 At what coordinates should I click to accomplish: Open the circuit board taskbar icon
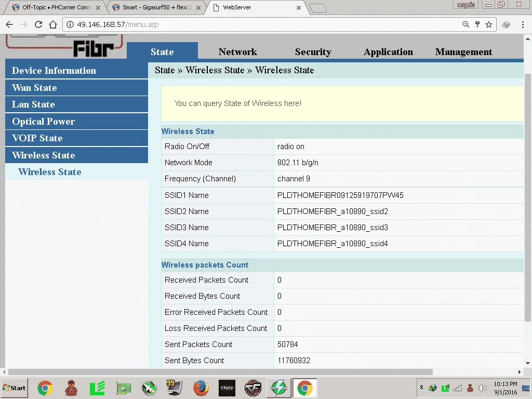pyautogui.click(x=124, y=388)
